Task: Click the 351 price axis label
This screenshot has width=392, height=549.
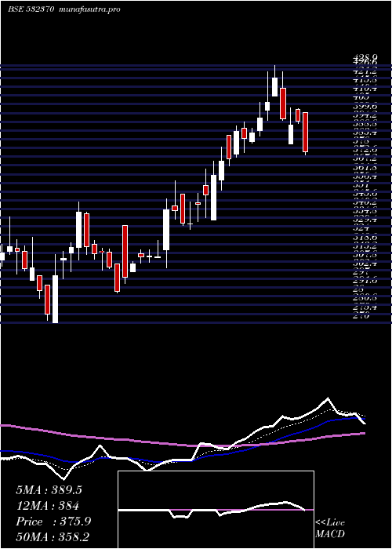Action: click(362, 186)
